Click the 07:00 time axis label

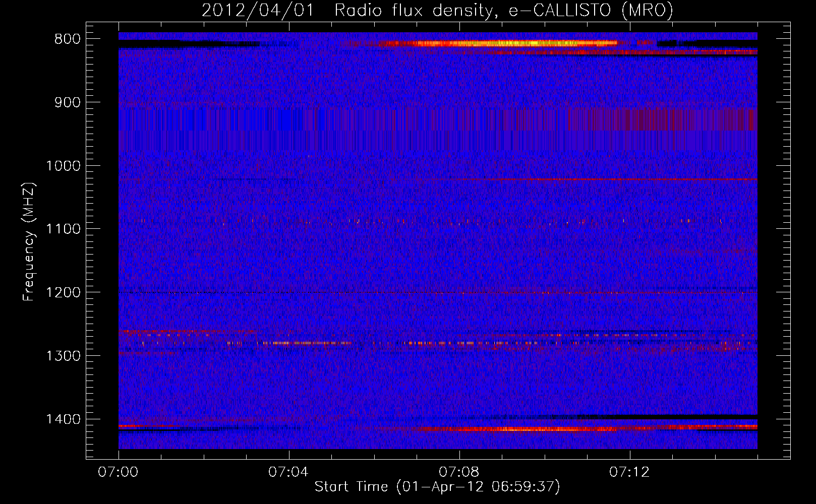(x=119, y=472)
